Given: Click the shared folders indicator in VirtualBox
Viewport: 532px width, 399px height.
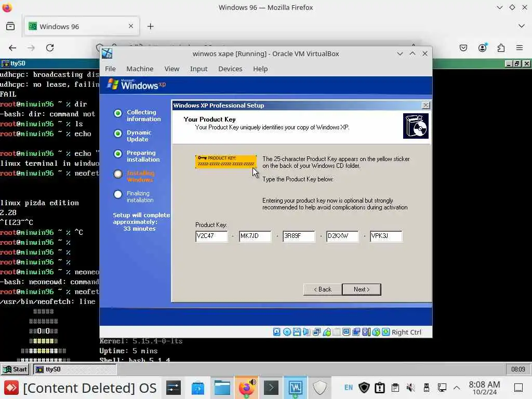Looking at the screenshot, I should tap(336, 332).
